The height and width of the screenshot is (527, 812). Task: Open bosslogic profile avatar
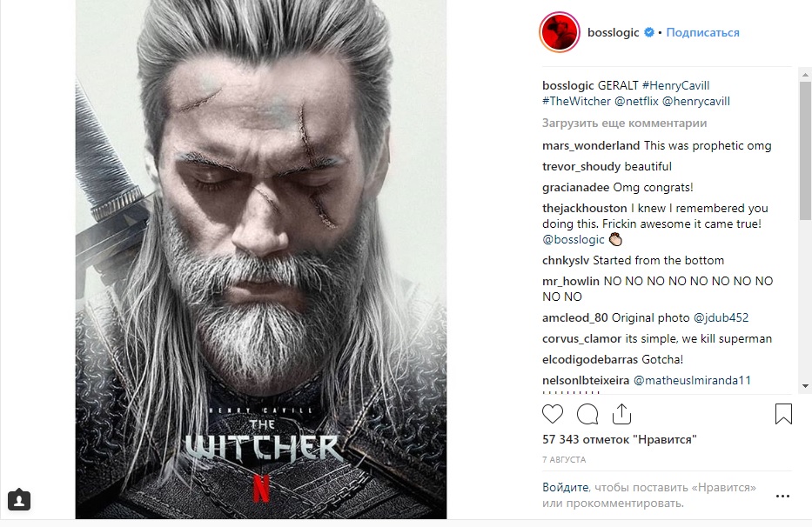(x=560, y=33)
